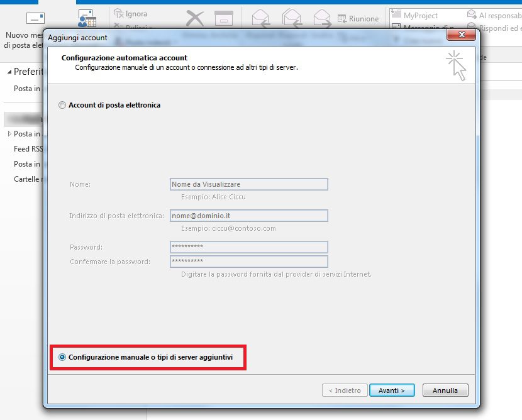The image size is (522, 420).
Task: Click the new email message envelope icon
Action: [x=36, y=17]
